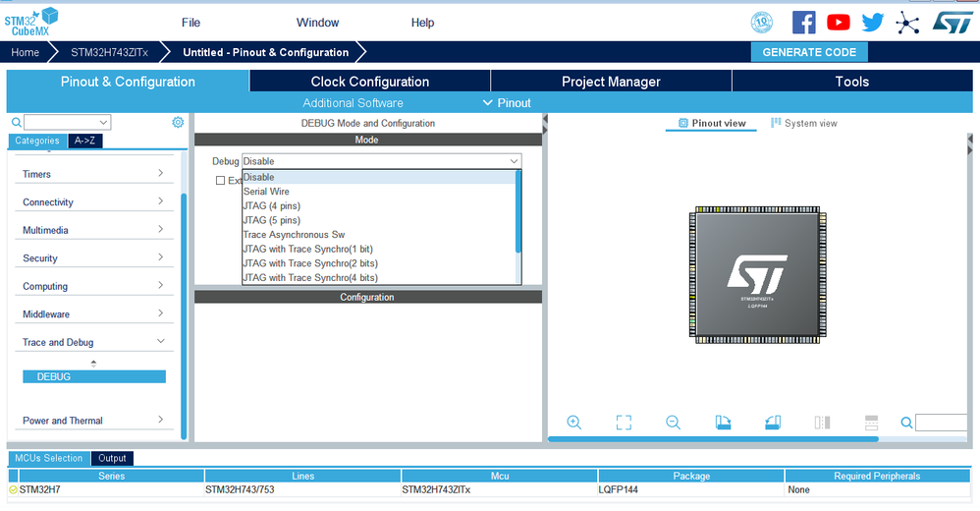Switch to the System view tab
Screen dimensions: 980x511
[x=804, y=123]
